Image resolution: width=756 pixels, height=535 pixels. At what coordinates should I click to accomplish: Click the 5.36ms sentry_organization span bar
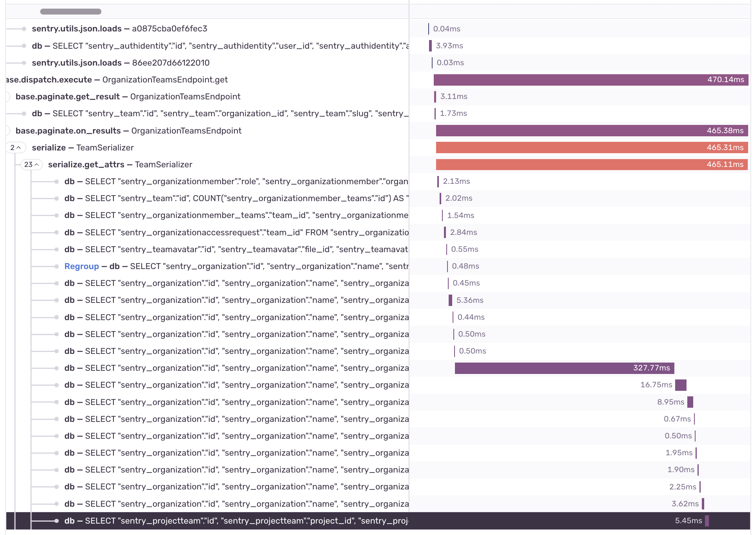(x=450, y=300)
